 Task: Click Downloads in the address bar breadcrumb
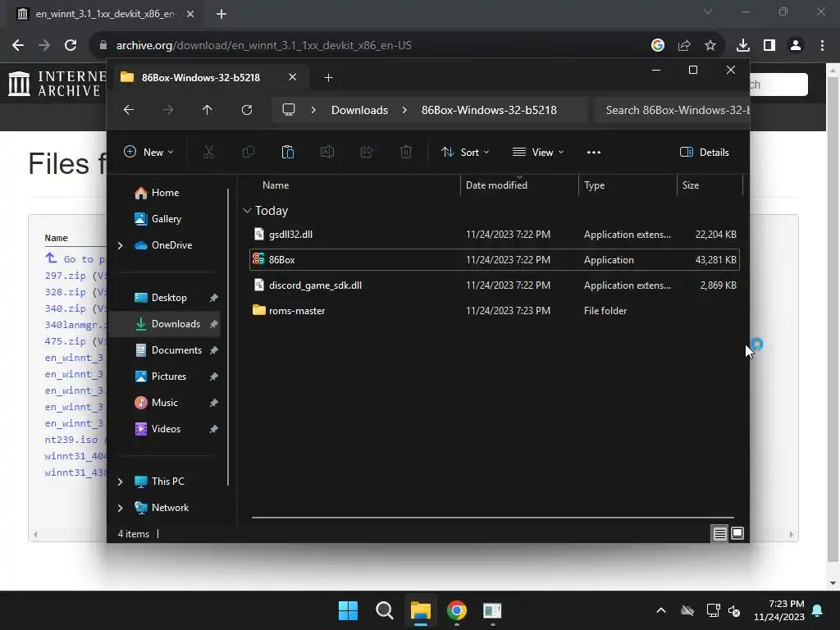pyautogui.click(x=359, y=110)
